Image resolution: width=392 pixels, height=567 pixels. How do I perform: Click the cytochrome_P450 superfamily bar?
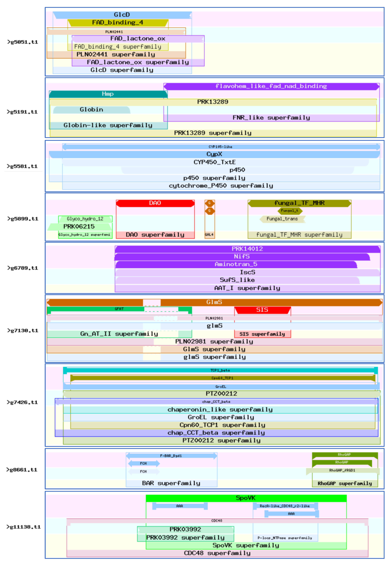(221, 186)
